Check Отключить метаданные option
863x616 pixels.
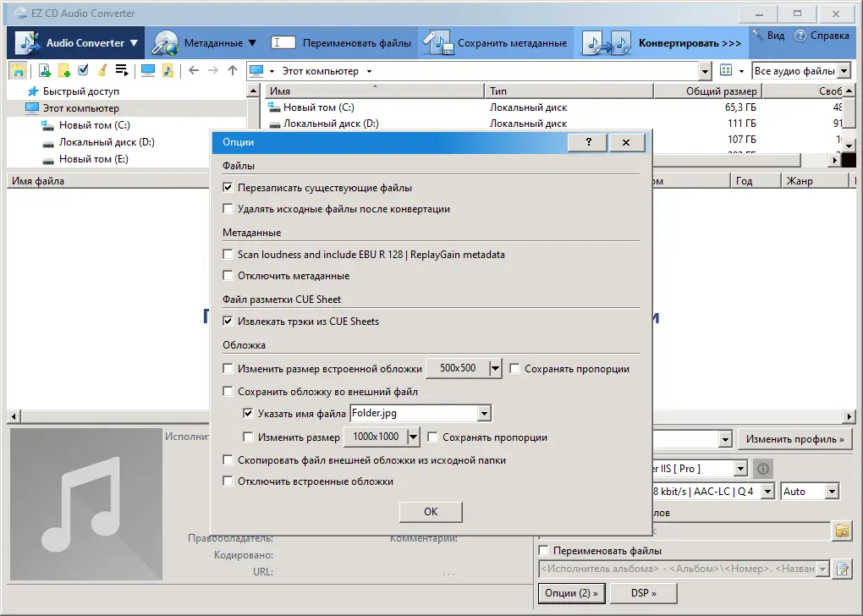click(x=228, y=275)
